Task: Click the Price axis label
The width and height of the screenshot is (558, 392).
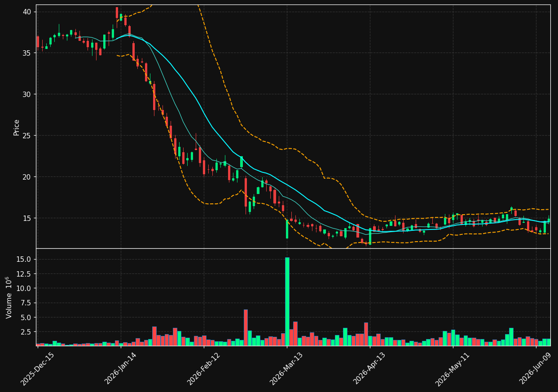Action: click(x=17, y=127)
